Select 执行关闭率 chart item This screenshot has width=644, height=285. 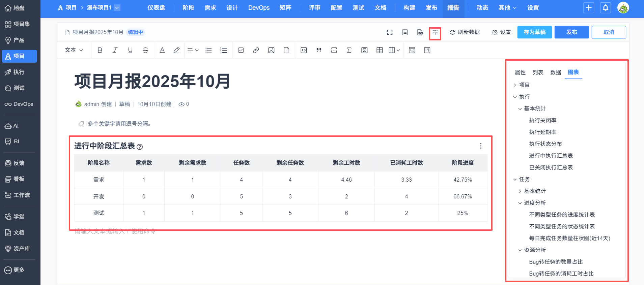click(x=542, y=120)
